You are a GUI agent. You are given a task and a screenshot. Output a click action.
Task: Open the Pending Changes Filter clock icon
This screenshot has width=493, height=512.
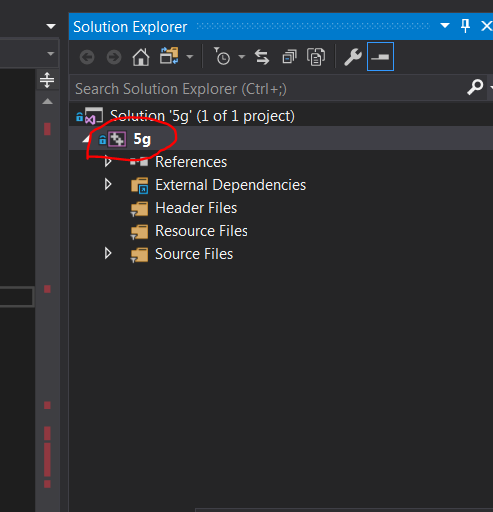pyautogui.click(x=222, y=56)
